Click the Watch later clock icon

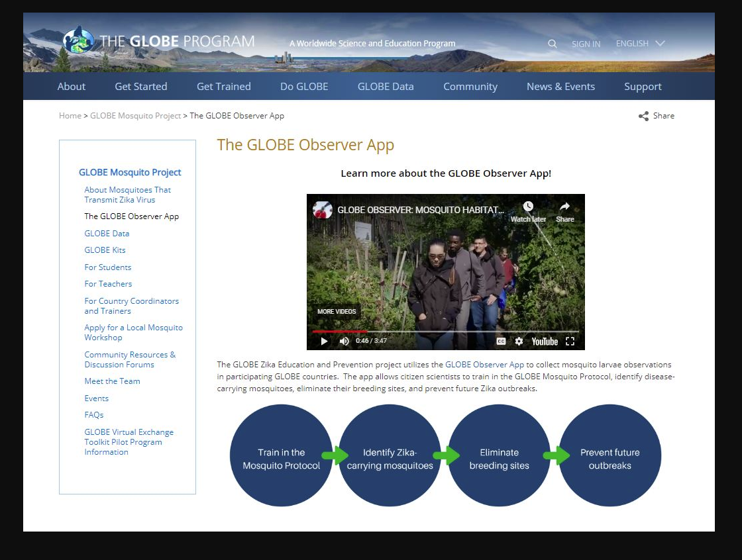(528, 207)
